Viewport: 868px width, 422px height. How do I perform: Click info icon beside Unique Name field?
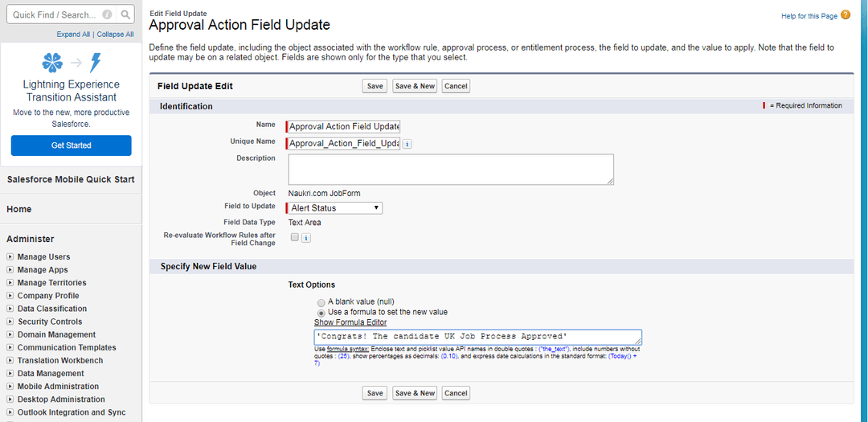coord(407,144)
